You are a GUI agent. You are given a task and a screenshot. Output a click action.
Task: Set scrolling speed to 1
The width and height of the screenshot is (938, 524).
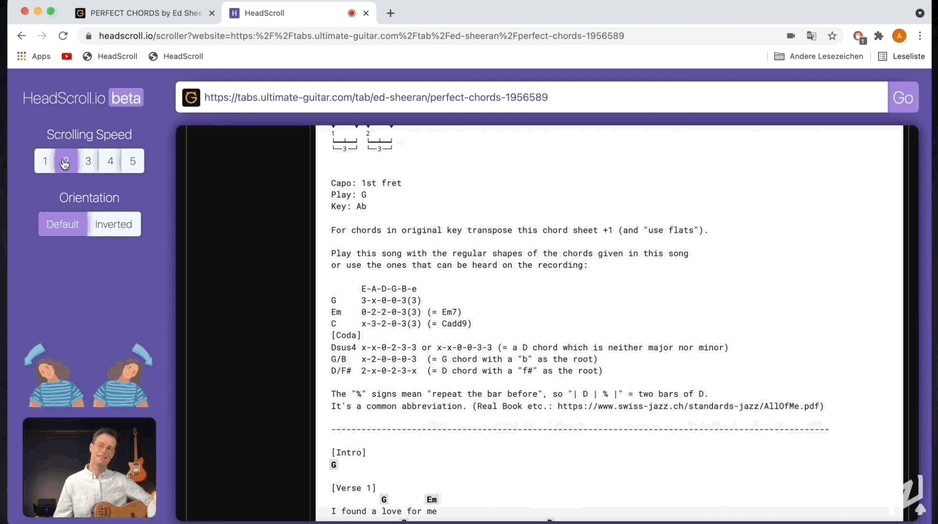tap(45, 161)
